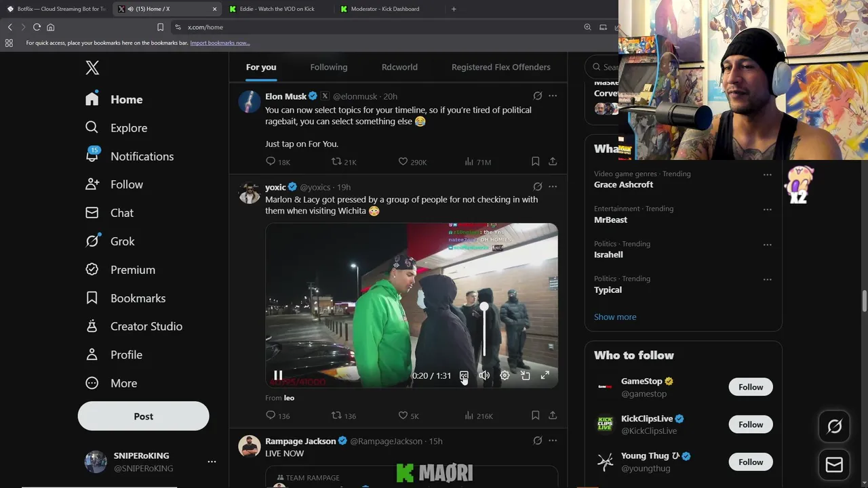Screen dimensions: 868x488
Task: Open the More menu in sidebar
Action: pyautogui.click(x=111, y=384)
